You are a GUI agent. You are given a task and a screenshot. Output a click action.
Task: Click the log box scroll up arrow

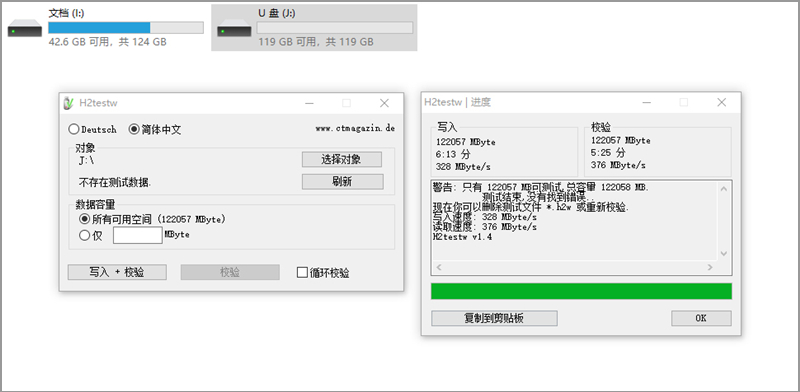coord(723,189)
